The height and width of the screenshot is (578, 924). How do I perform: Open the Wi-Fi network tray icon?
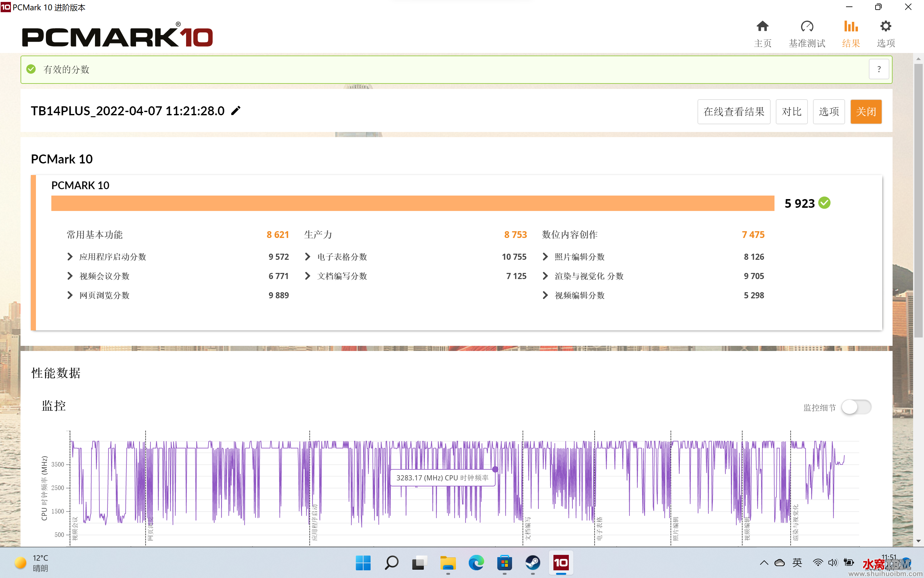pos(817,563)
